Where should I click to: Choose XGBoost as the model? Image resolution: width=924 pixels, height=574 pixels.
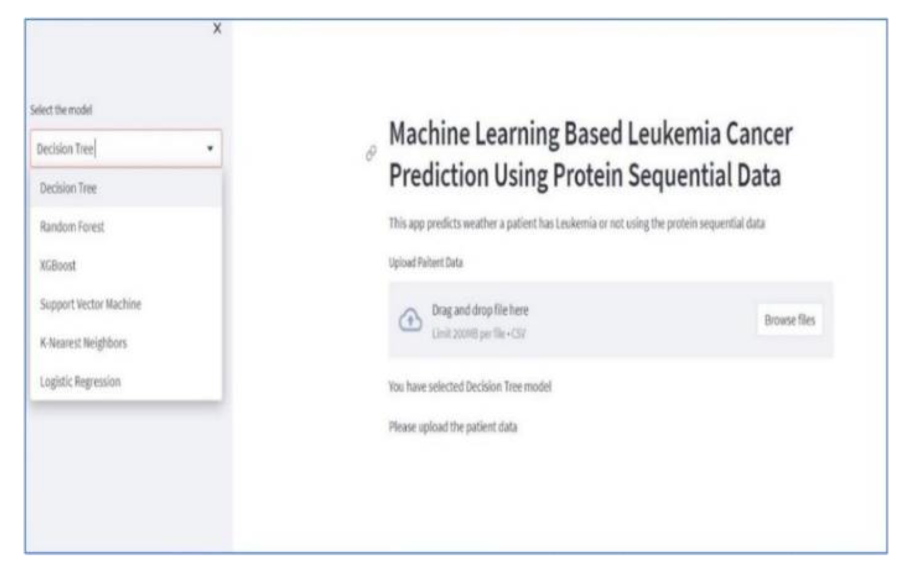(57, 265)
